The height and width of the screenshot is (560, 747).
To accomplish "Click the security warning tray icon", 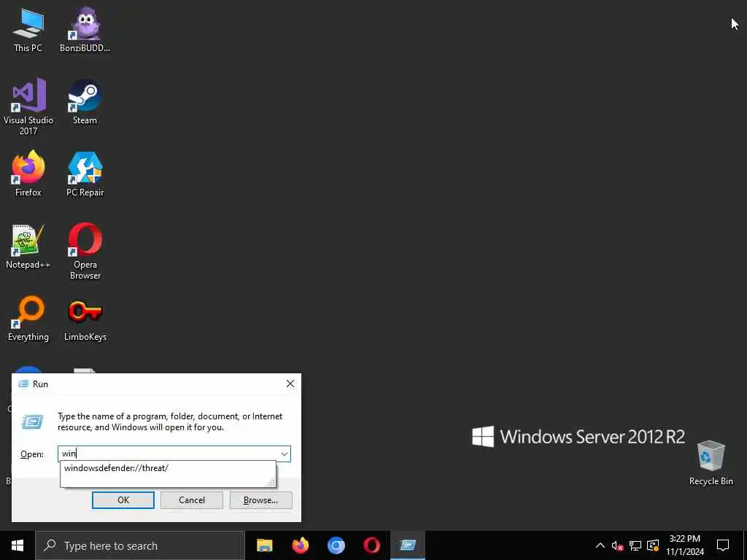I will pyautogui.click(x=653, y=545).
